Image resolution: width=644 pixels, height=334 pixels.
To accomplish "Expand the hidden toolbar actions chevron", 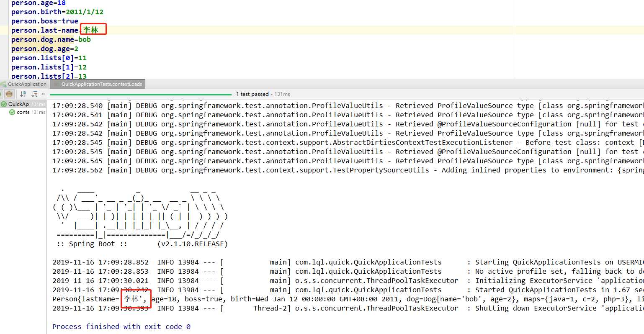I will coord(43,94).
